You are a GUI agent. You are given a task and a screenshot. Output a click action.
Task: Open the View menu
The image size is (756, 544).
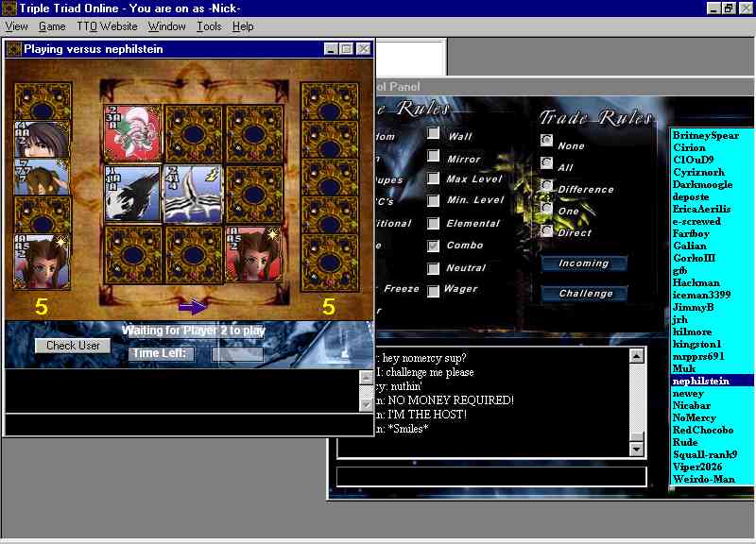[16, 26]
